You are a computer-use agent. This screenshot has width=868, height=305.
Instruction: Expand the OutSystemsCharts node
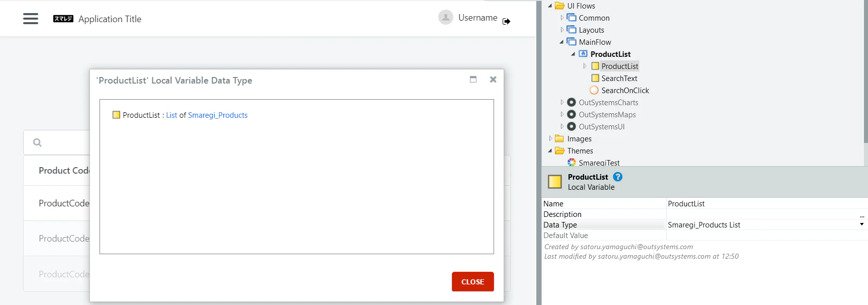pos(562,102)
